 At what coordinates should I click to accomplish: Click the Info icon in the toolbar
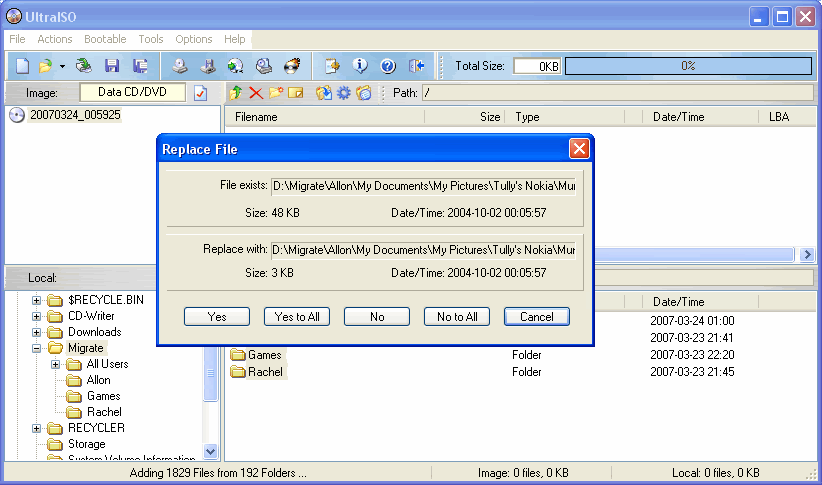tap(360, 66)
